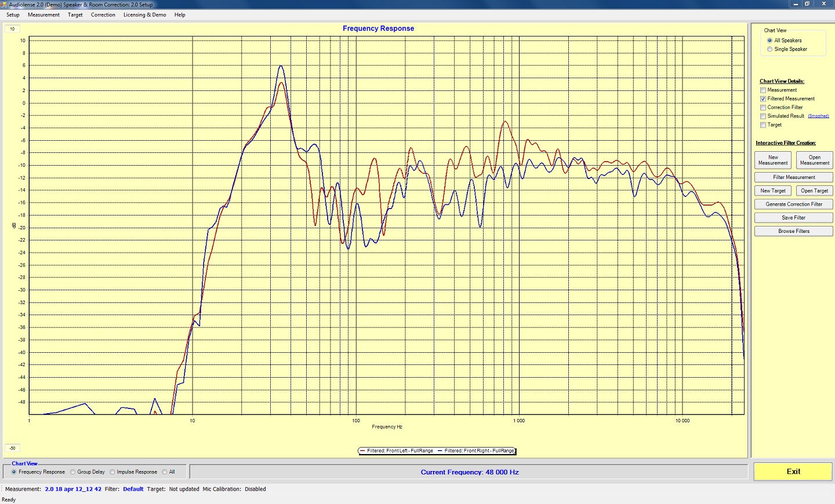Image resolution: width=835 pixels, height=504 pixels.
Task: Click the dB axis label
Action: coord(14,225)
